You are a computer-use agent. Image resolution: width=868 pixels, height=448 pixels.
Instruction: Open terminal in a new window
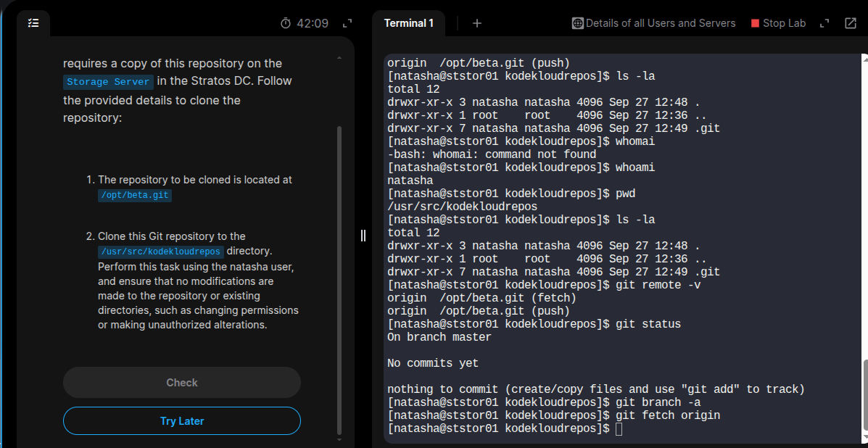click(x=851, y=23)
